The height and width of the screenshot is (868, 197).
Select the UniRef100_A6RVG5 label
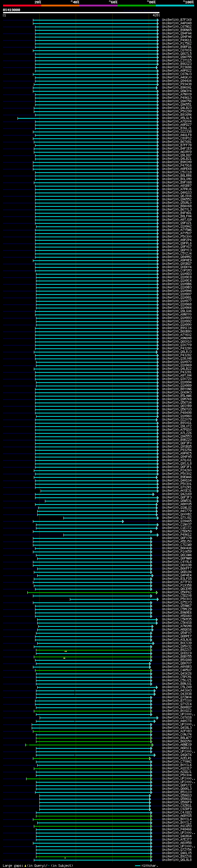[x=176, y=816]
